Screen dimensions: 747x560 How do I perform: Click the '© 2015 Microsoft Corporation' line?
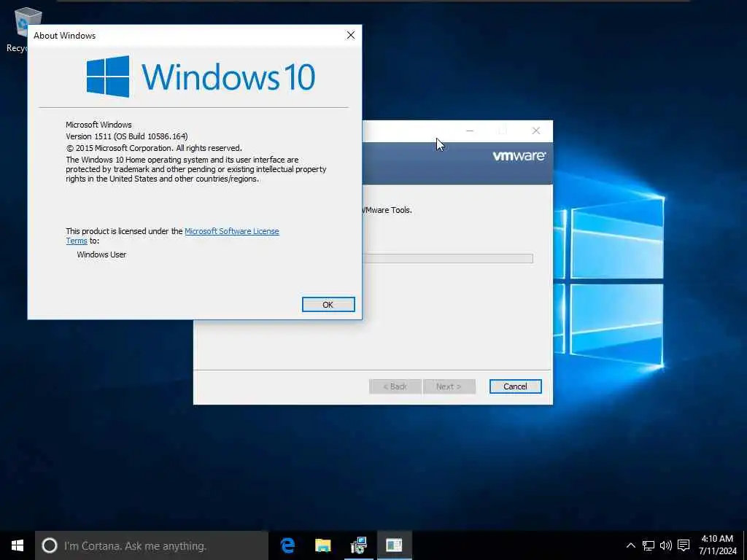click(x=154, y=148)
